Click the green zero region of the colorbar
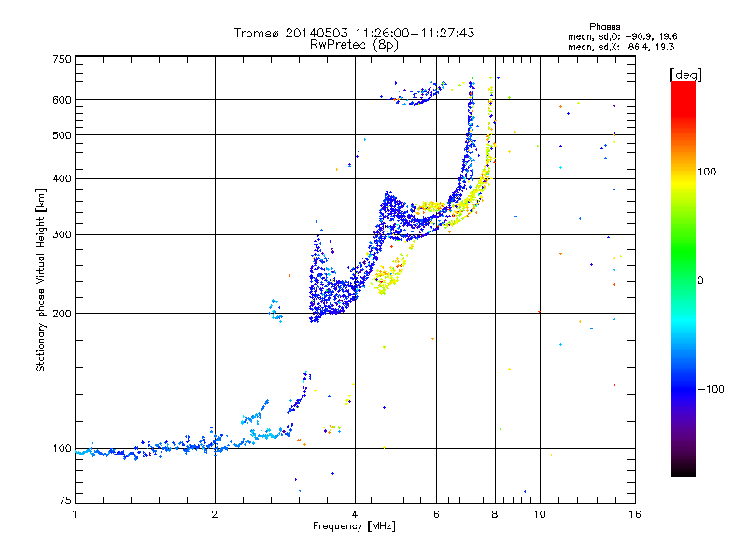 [684, 281]
